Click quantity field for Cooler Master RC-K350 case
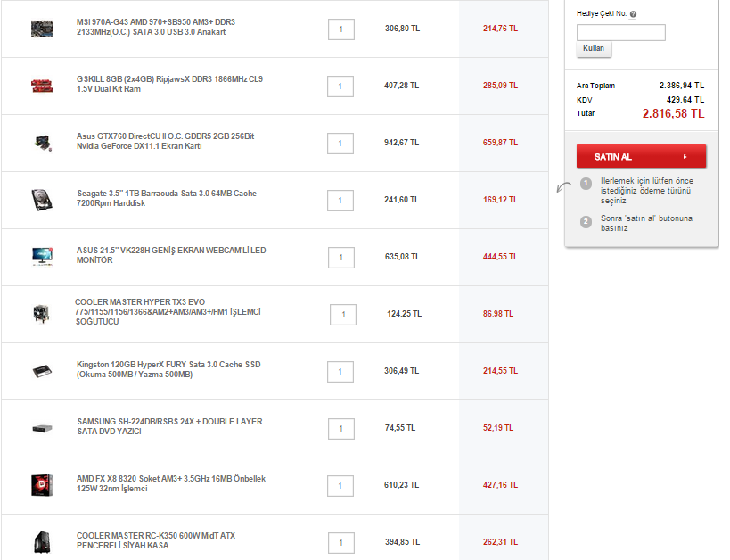730x560 pixels. [x=341, y=543]
